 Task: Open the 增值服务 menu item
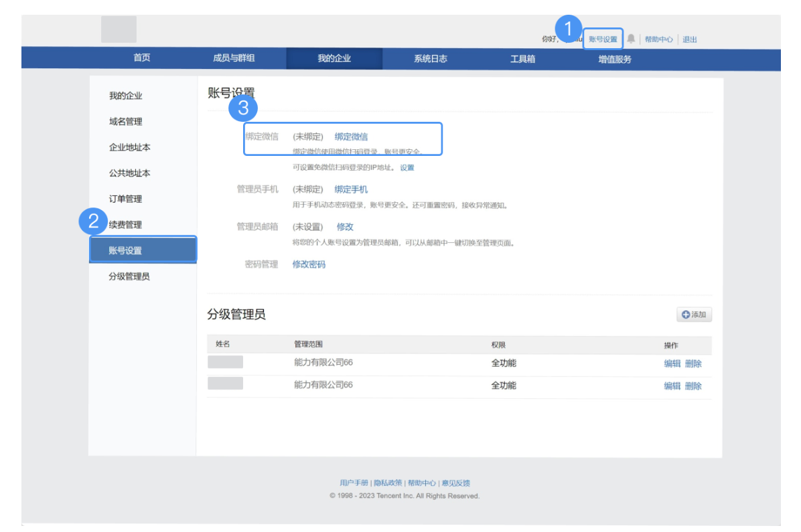coord(614,59)
